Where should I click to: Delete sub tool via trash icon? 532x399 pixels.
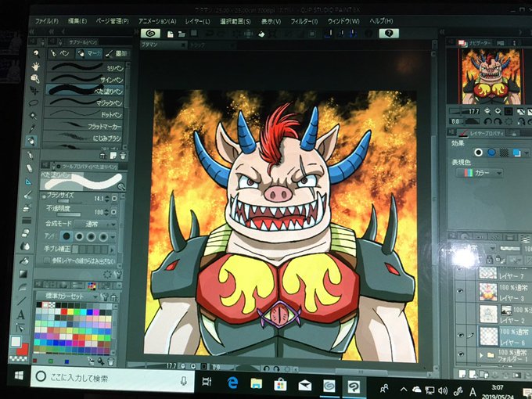[x=123, y=156]
